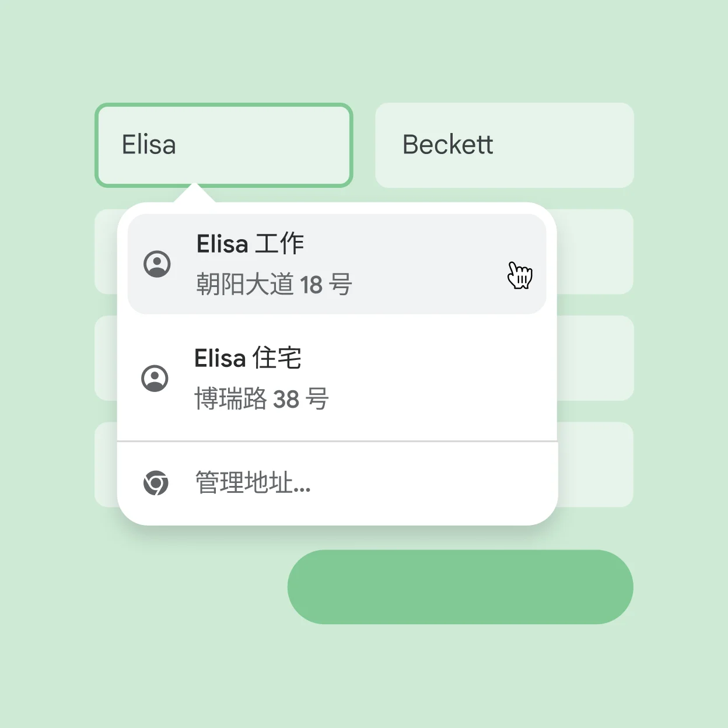Image resolution: width=728 pixels, height=728 pixels.
Task: Click the profile icon beside Elisa 住宅
Action: click(155, 379)
